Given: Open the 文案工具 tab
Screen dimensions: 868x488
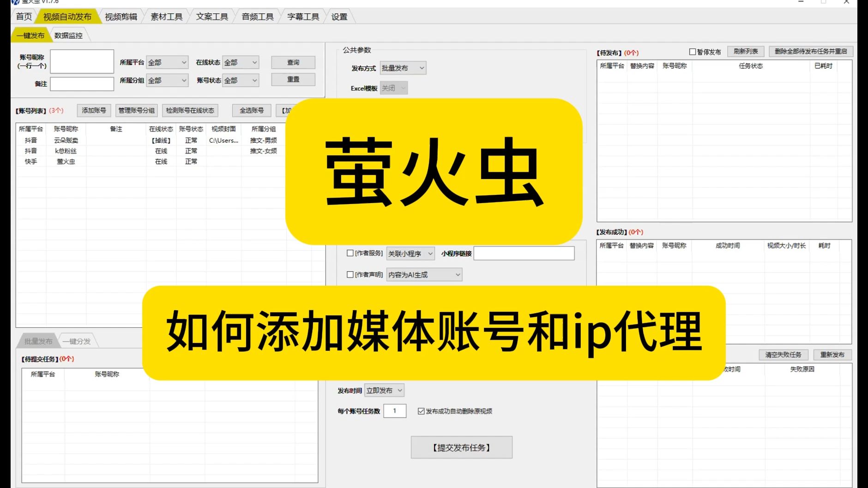Looking at the screenshot, I should coord(212,17).
